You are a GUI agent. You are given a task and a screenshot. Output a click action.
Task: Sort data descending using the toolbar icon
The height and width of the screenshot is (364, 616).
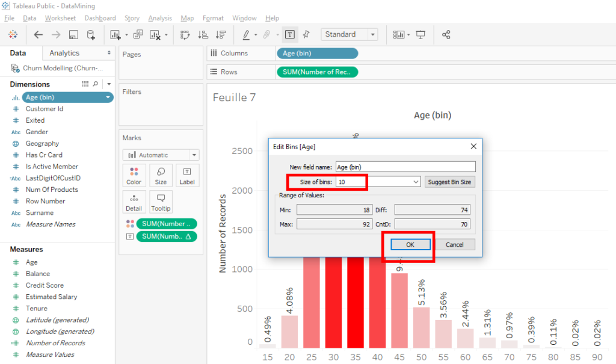click(x=220, y=34)
